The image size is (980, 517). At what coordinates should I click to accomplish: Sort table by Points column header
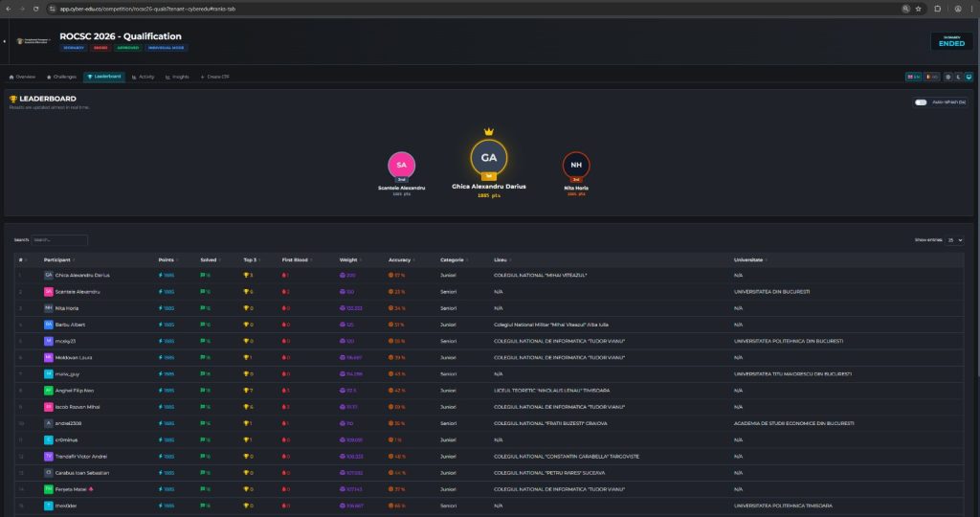click(167, 259)
